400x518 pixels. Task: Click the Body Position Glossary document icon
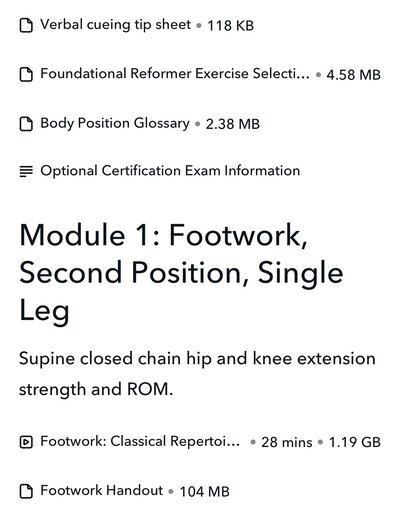(26, 124)
